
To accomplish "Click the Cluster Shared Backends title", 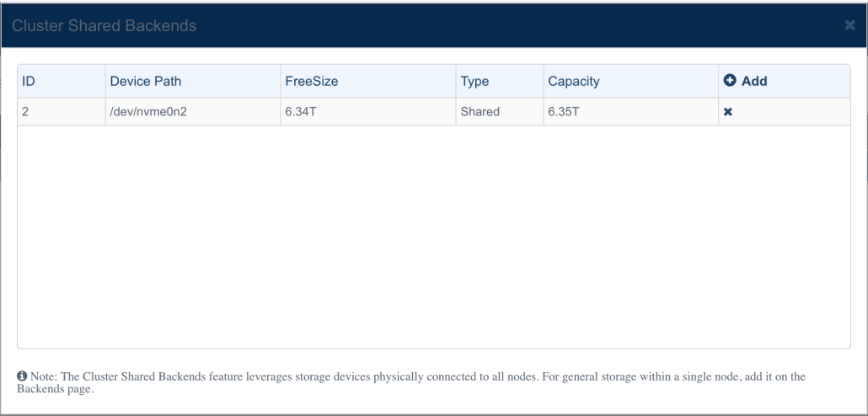I will (104, 25).
